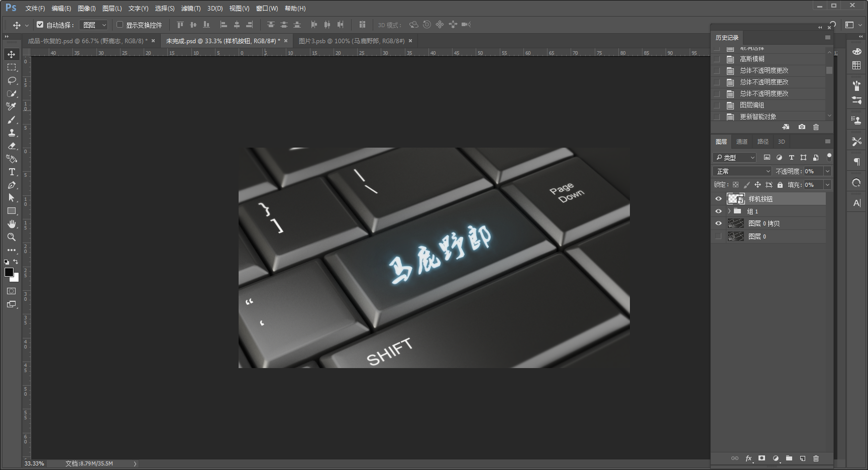Toggle lock transparent pixels

click(x=735, y=185)
